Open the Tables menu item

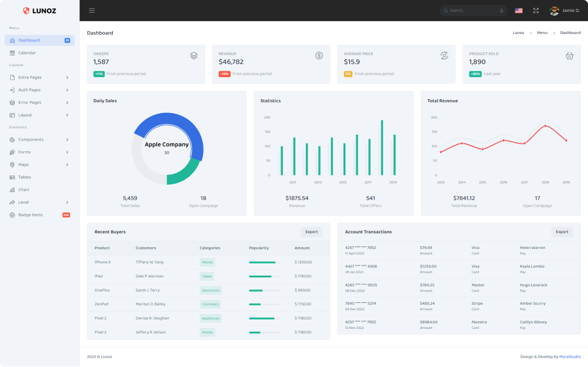coord(24,177)
